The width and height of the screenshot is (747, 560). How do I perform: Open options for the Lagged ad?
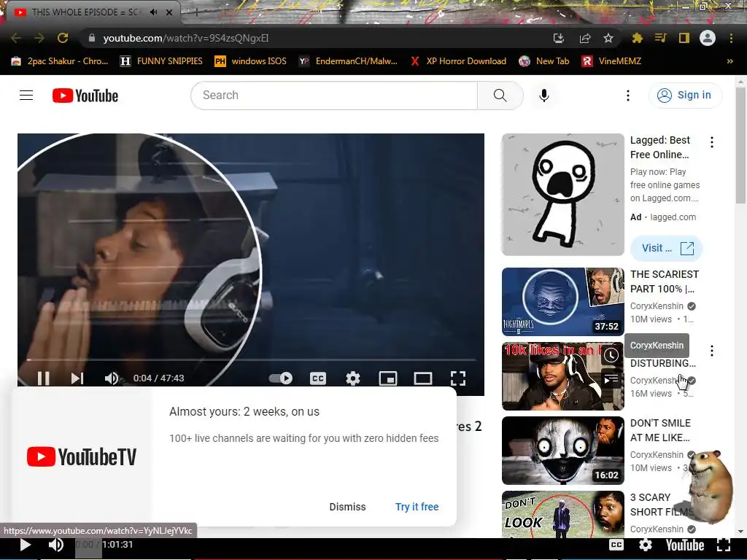click(x=712, y=142)
